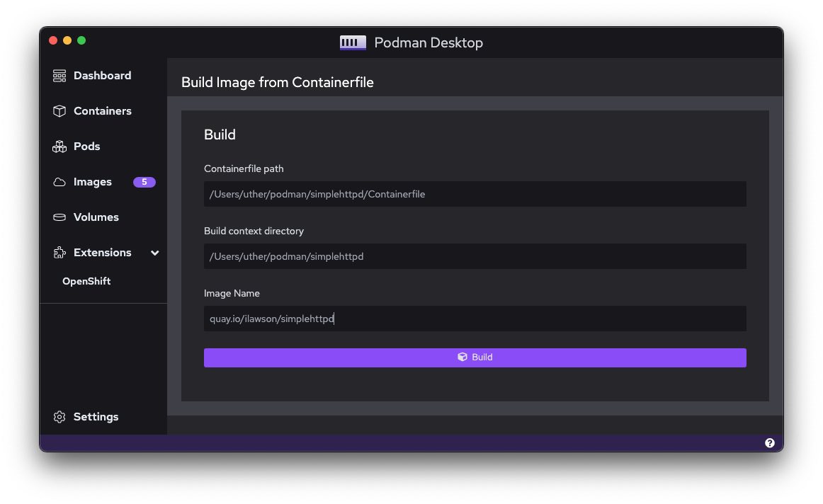Select the OpenShift extension entry
The height and width of the screenshot is (504, 823).
(86, 281)
